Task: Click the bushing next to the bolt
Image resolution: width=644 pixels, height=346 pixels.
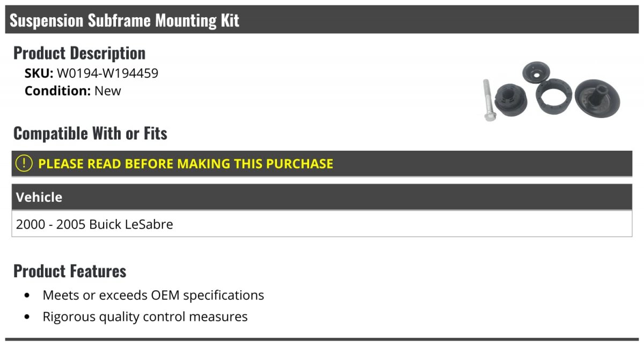Action: click(x=510, y=100)
